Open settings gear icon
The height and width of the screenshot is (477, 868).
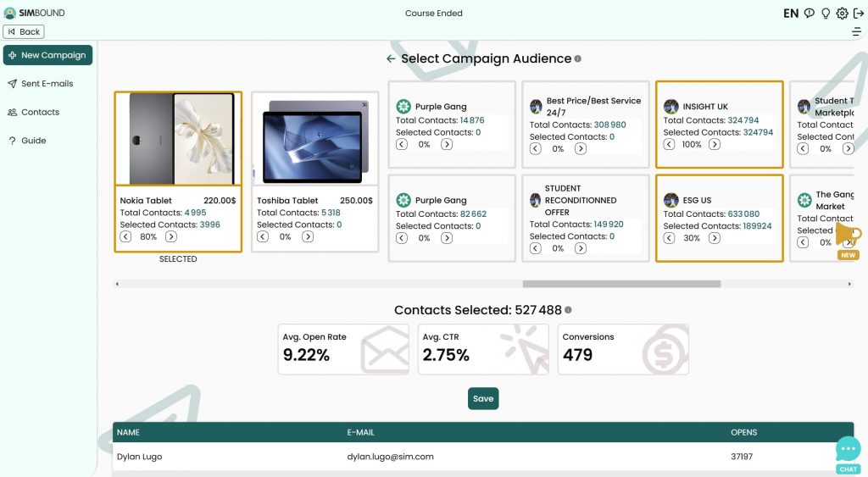[842, 14]
